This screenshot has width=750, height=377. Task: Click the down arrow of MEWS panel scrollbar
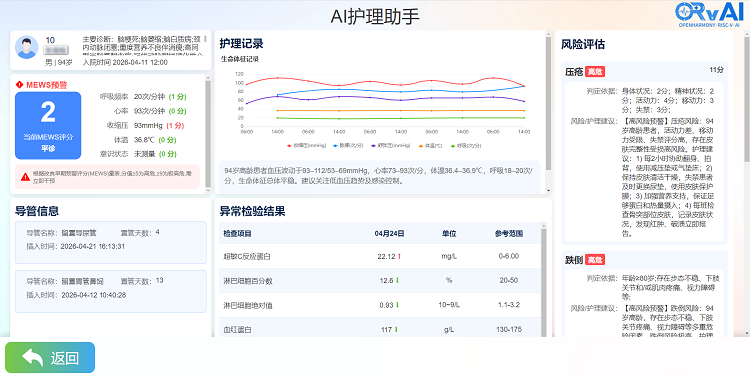pyautogui.click(x=208, y=190)
